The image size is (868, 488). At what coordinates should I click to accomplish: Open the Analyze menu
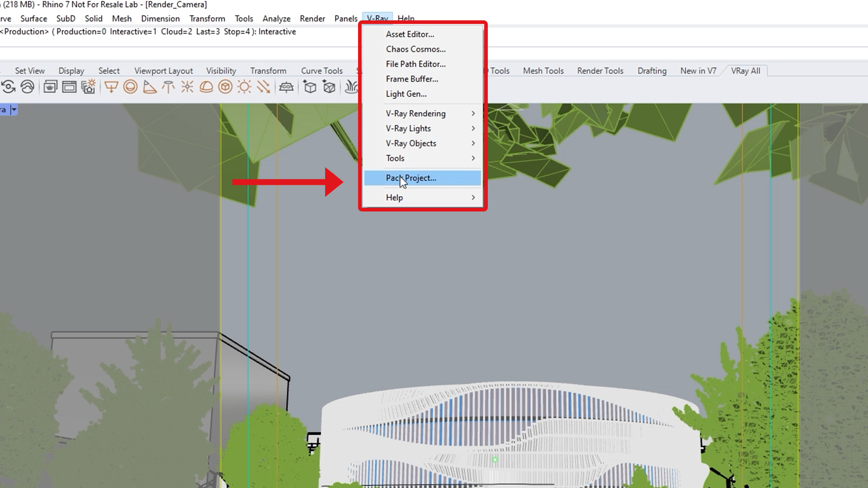pyautogui.click(x=276, y=19)
